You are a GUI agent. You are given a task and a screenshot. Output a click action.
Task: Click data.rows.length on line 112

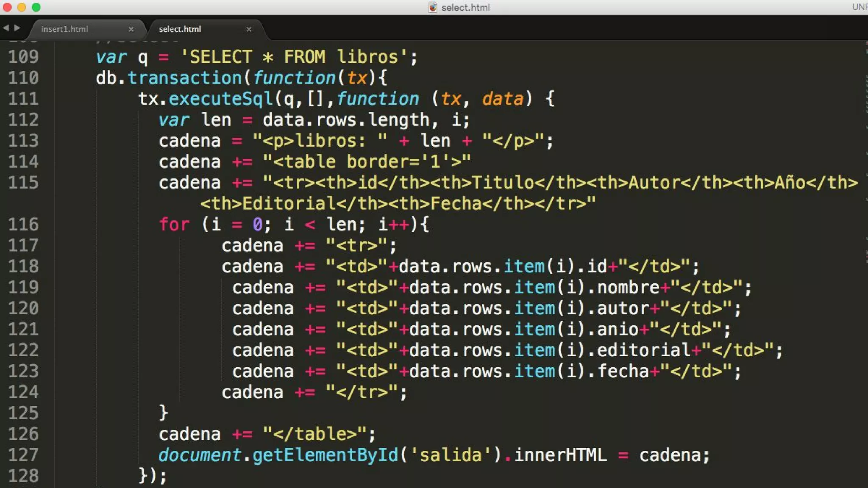coord(346,120)
